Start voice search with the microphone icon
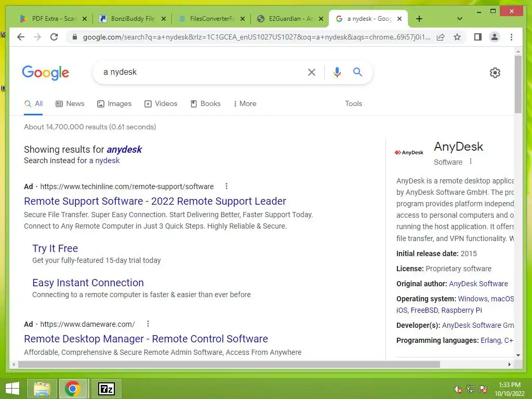532x399 pixels. coord(337,72)
